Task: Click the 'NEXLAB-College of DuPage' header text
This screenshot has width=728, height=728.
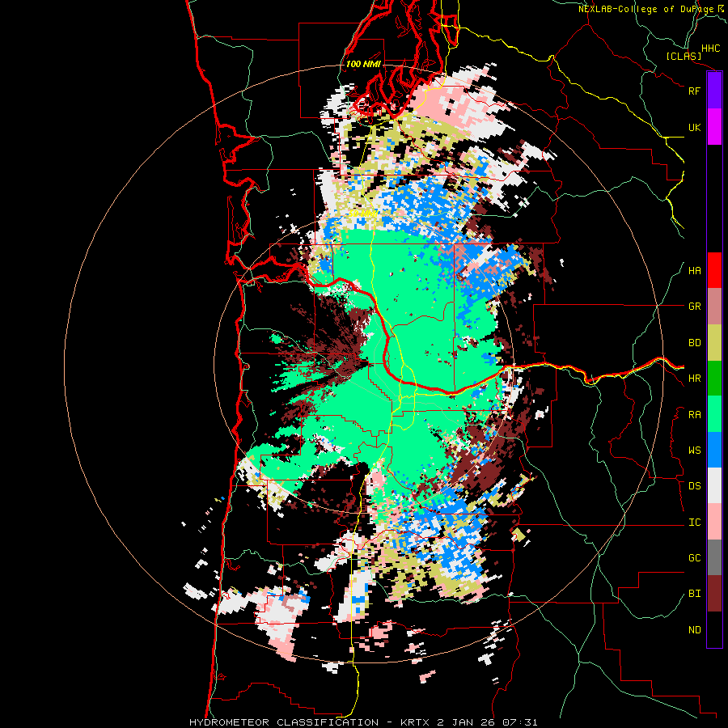Action: 646,9
